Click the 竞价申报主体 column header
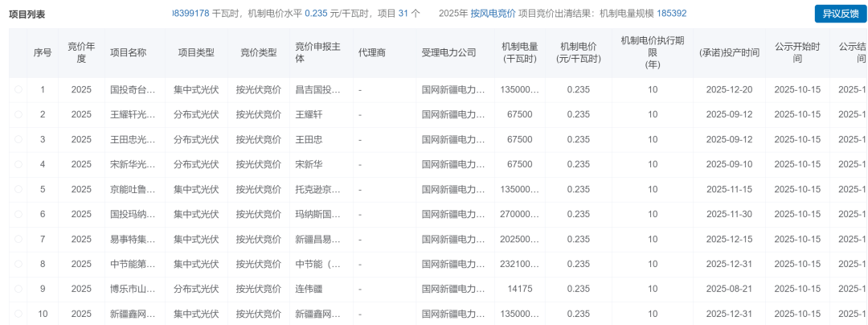This screenshot has height=325, width=868. [321, 53]
